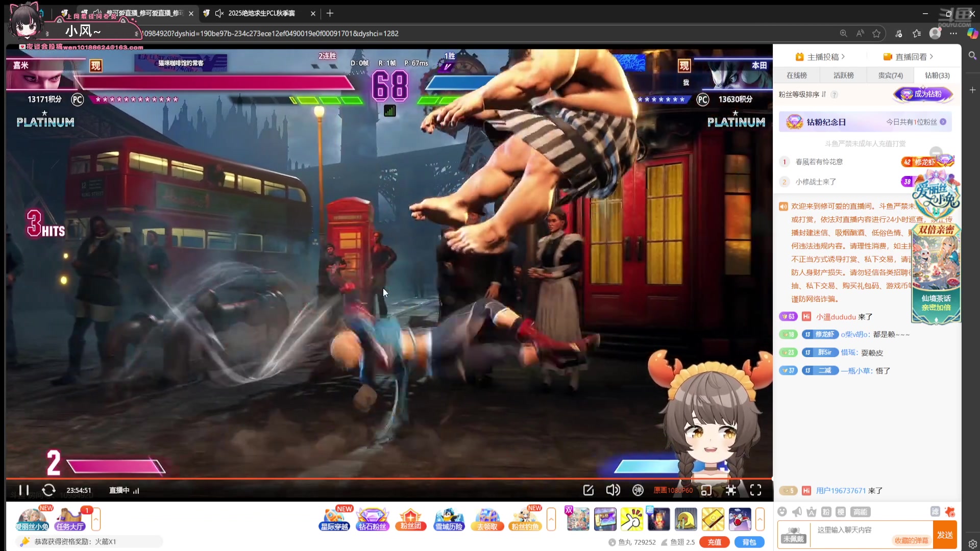Switch to the 在线榜 tab
This screenshot has height=551, width=980.
pyautogui.click(x=797, y=76)
